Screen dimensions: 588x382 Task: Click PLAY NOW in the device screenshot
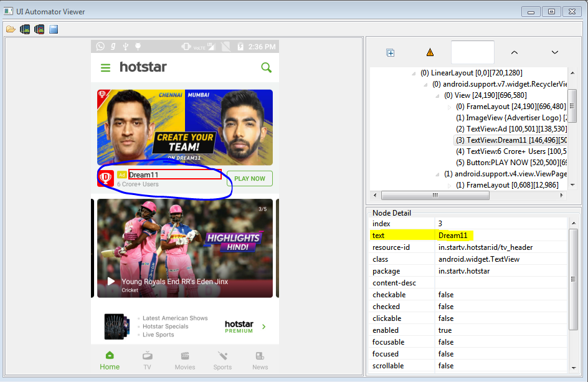(249, 178)
